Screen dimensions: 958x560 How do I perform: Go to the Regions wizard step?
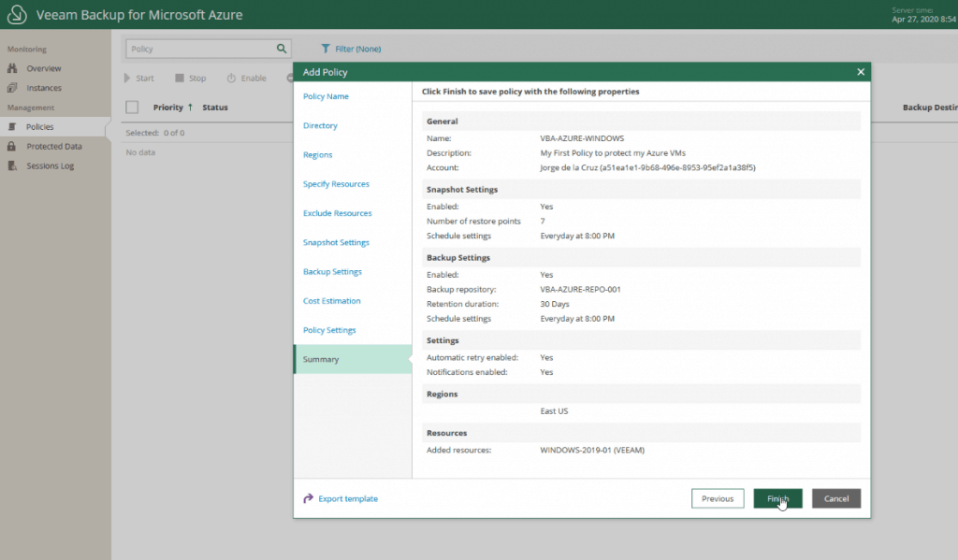pyautogui.click(x=318, y=155)
